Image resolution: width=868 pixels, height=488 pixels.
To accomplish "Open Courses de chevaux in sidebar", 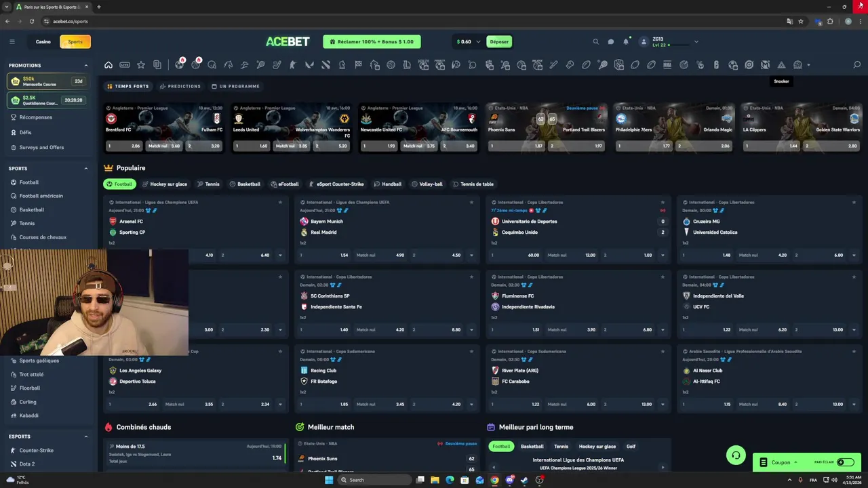I will pyautogui.click(x=43, y=237).
